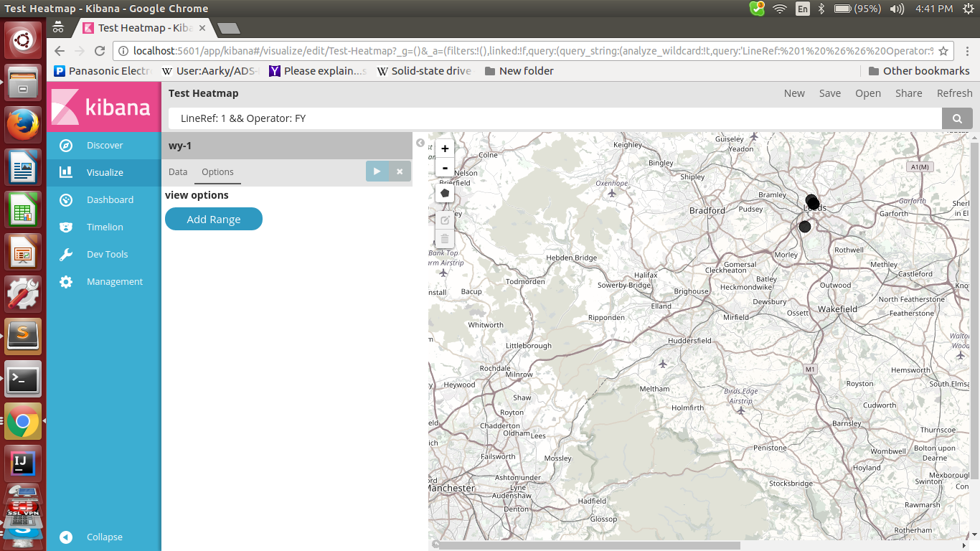Open a new Chrome tab
The height and width of the screenshot is (551, 980).
pyautogui.click(x=228, y=28)
